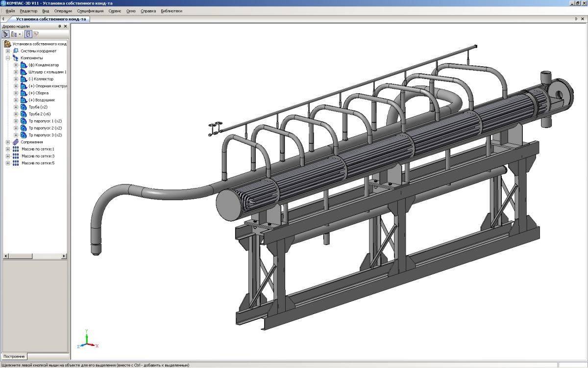
Task: Toggle pin on Дерево модели panel
Action: click(60, 26)
